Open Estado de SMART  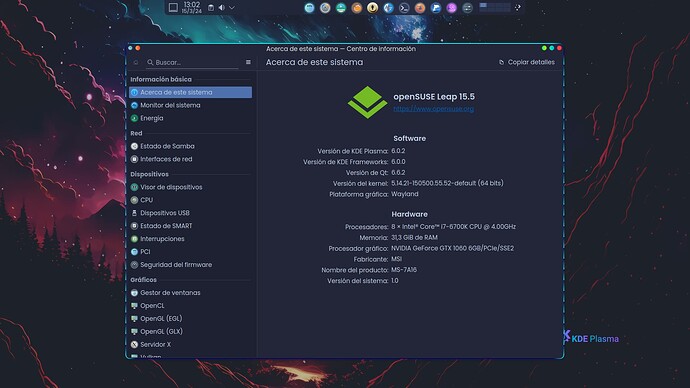191,226
